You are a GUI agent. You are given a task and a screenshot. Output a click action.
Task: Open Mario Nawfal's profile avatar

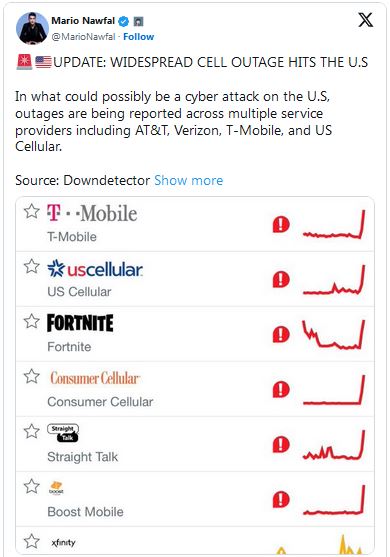point(32,28)
